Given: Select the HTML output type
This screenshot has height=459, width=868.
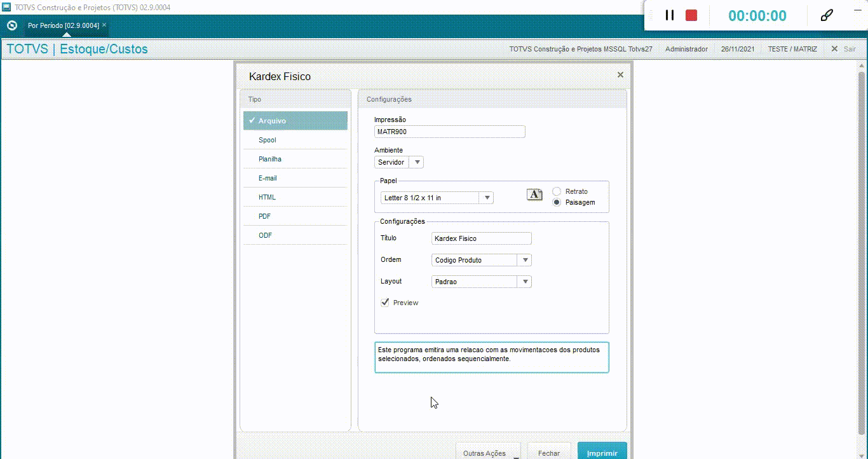Looking at the screenshot, I should (x=295, y=197).
